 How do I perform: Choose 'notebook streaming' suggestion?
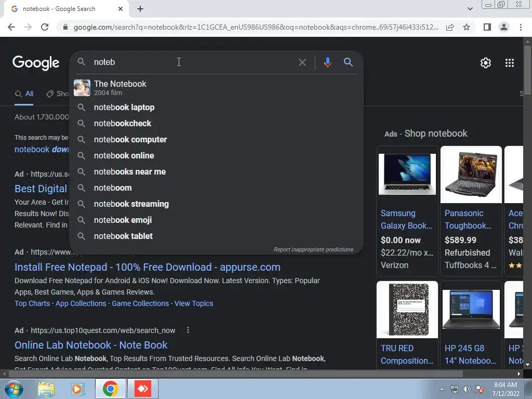(217, 204)
